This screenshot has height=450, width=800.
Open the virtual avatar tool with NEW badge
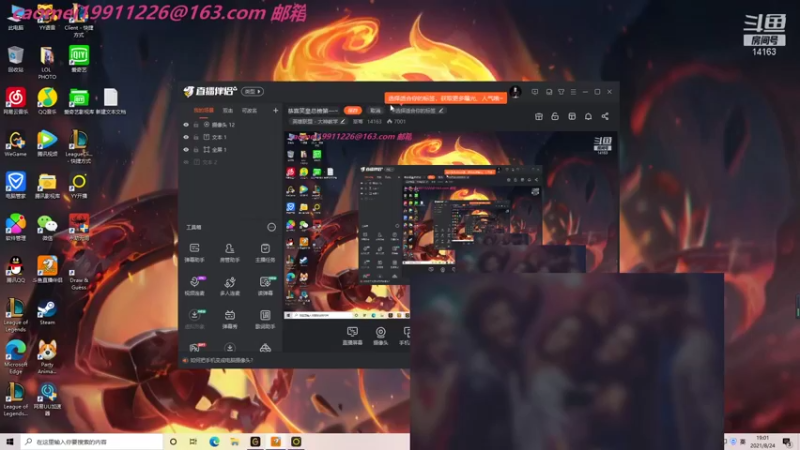pyautogui.click(x=194, y=319)
